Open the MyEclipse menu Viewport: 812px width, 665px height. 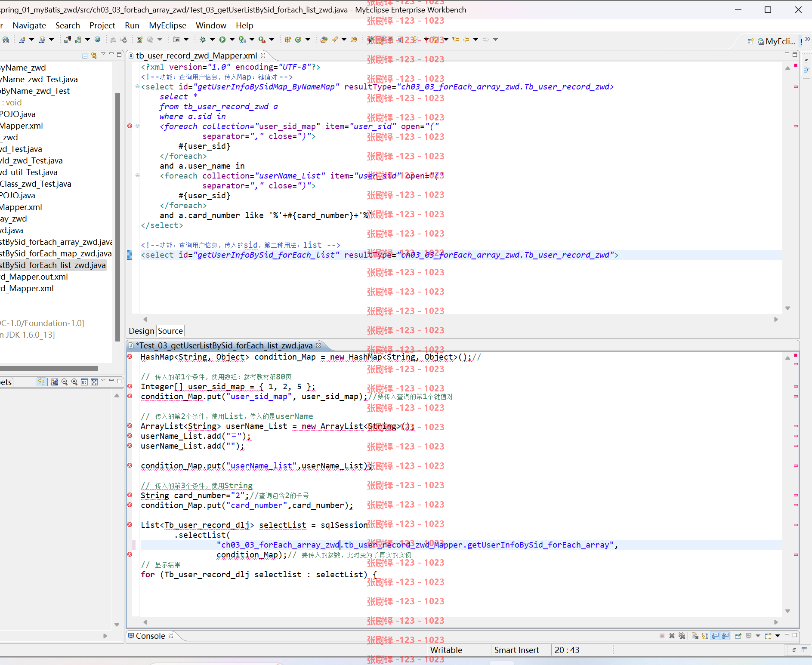(167, 25)
